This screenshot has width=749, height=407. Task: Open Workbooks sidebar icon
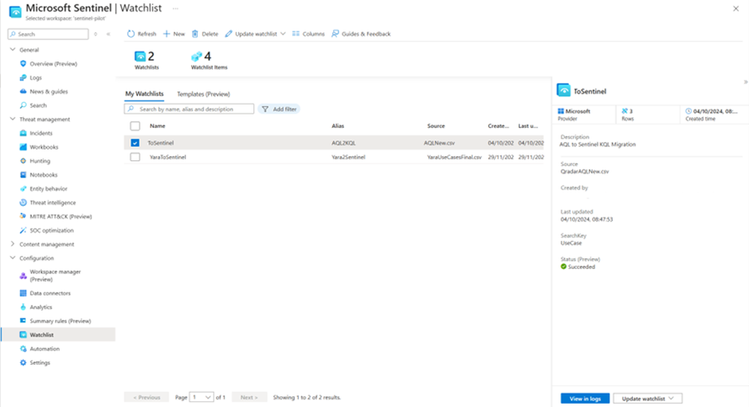23,147
